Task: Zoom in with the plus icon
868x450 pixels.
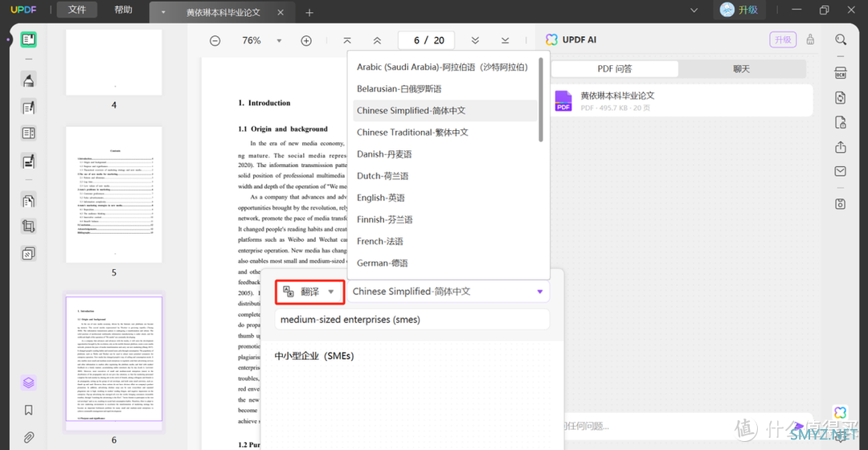Action: point(306,40)
